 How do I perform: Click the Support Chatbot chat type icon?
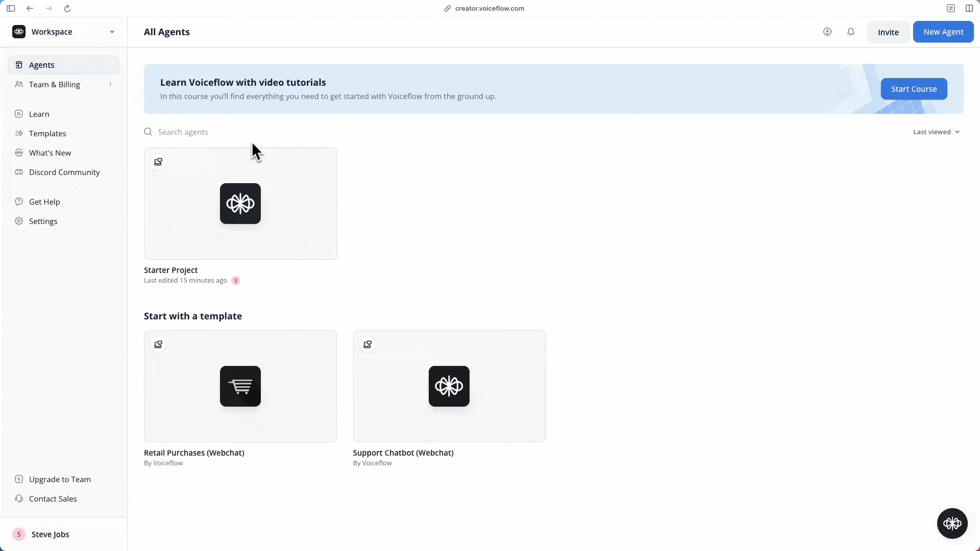pos(367,344)
